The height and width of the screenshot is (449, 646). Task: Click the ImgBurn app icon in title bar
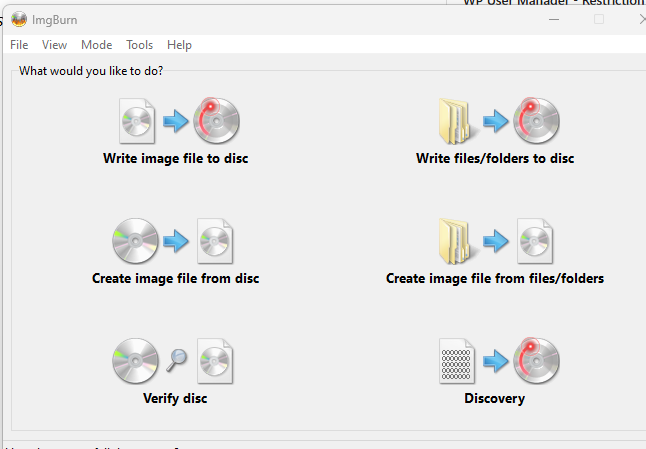coord(19,19)
